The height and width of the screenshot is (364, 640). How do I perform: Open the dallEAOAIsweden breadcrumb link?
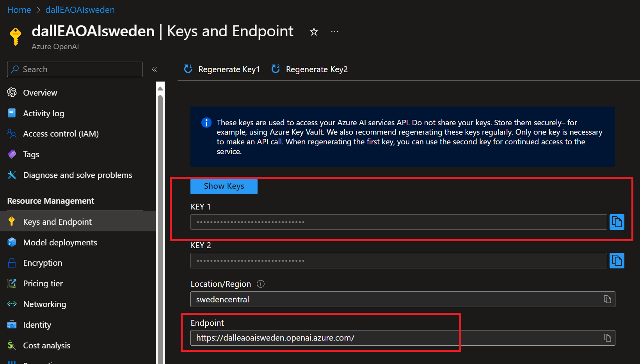coord(80,10)
